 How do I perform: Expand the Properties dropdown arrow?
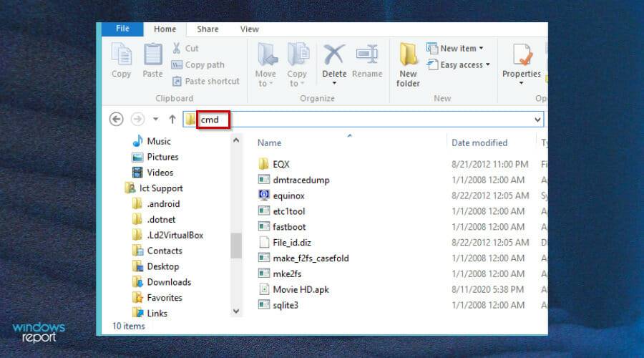(521, 83)
